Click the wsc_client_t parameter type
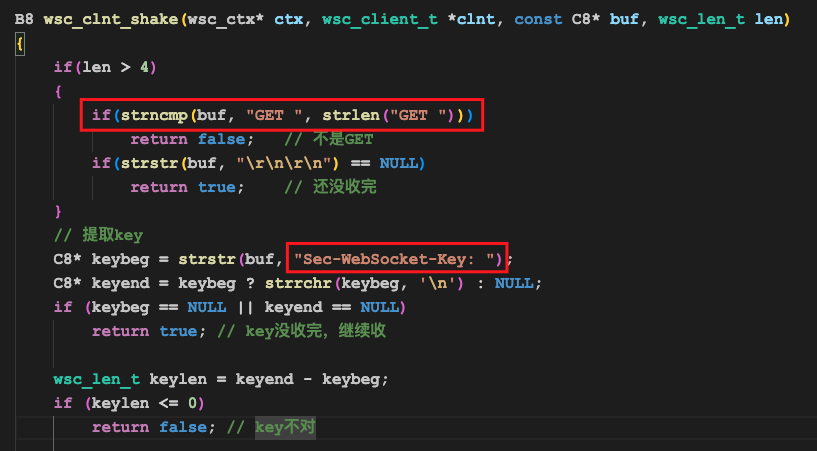The height and width of the screenshot is (451, 817). pos(379,19)
